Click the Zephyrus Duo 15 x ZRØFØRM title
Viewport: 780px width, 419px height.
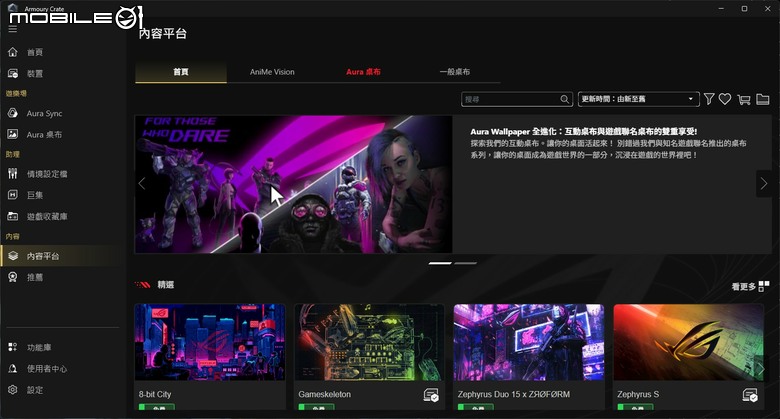tap(514, 394)
